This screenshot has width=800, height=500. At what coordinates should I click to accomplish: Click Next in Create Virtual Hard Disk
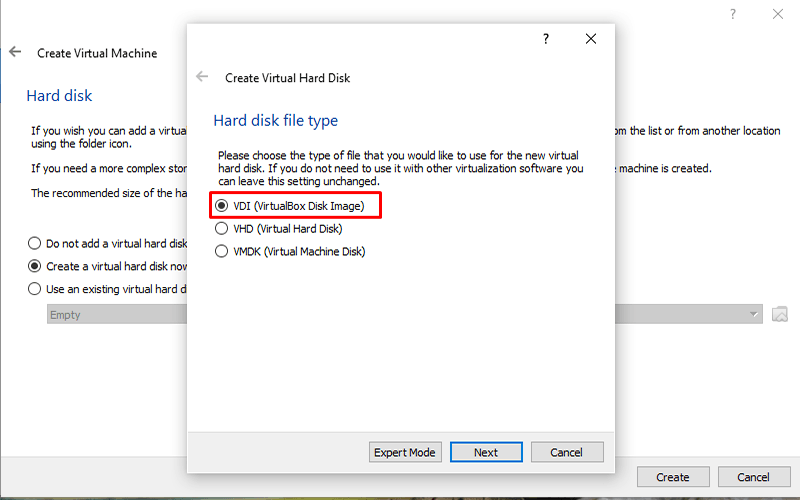[x=486, y=452]
